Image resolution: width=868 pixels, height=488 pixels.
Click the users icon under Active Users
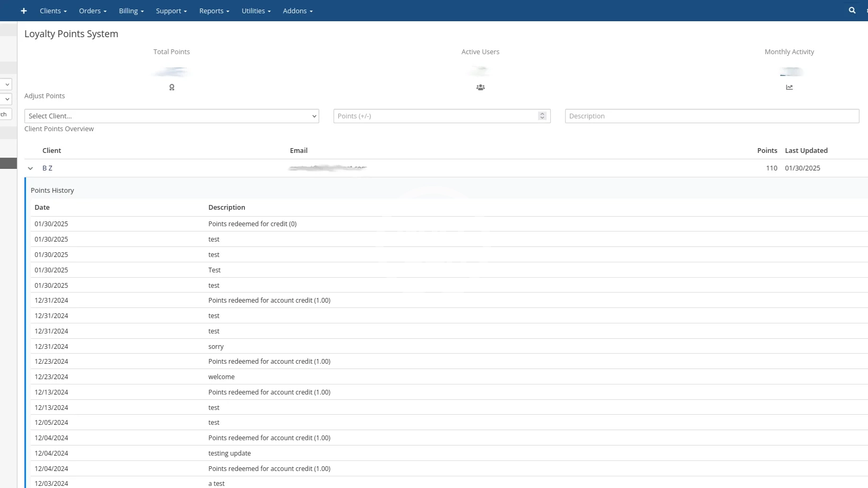[x=480, y=88]
